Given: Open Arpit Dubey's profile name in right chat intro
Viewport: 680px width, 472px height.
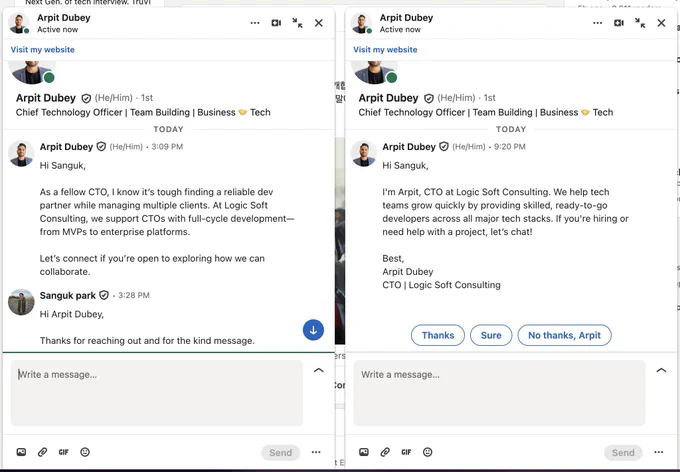Looking at the screenshot, I should coord(389,98).
